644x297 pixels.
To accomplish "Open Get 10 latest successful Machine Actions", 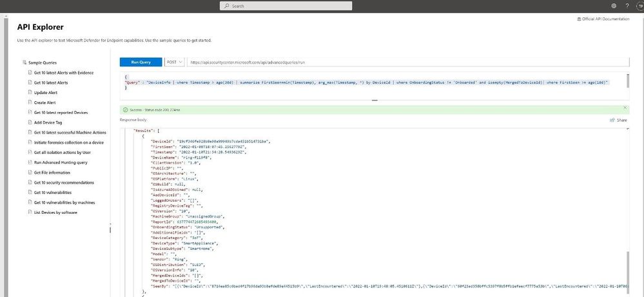I will (70, 133).
